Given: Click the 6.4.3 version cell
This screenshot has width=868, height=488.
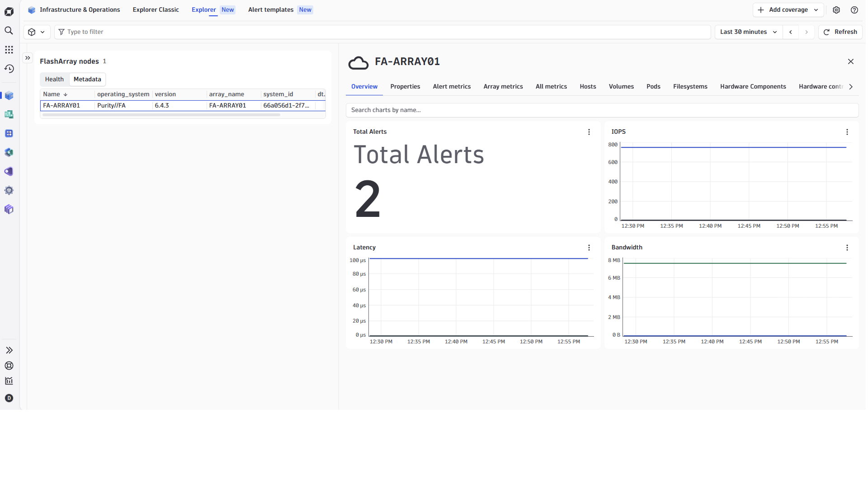Looking at the screenshot, I should click(x=179, y=106).
